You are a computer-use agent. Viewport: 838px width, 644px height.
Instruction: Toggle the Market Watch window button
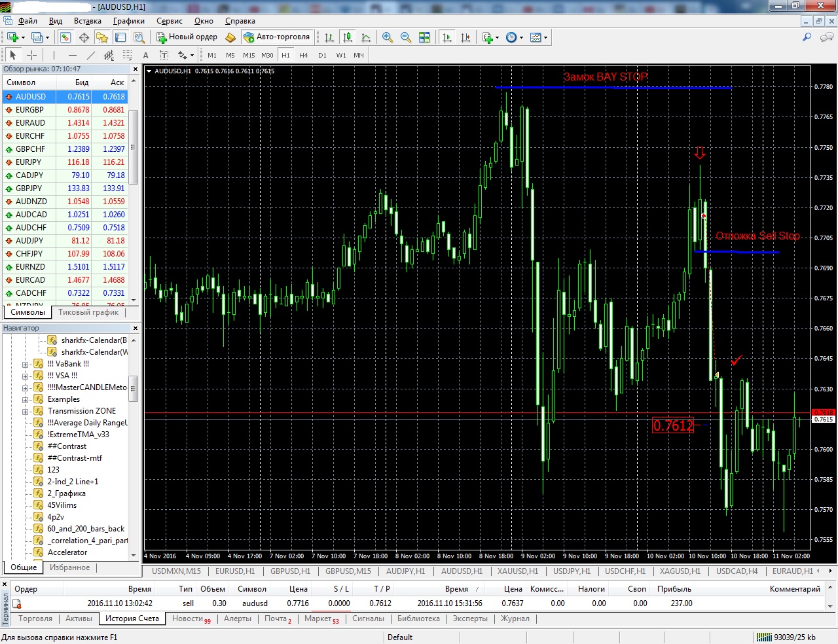coord(65,37)
